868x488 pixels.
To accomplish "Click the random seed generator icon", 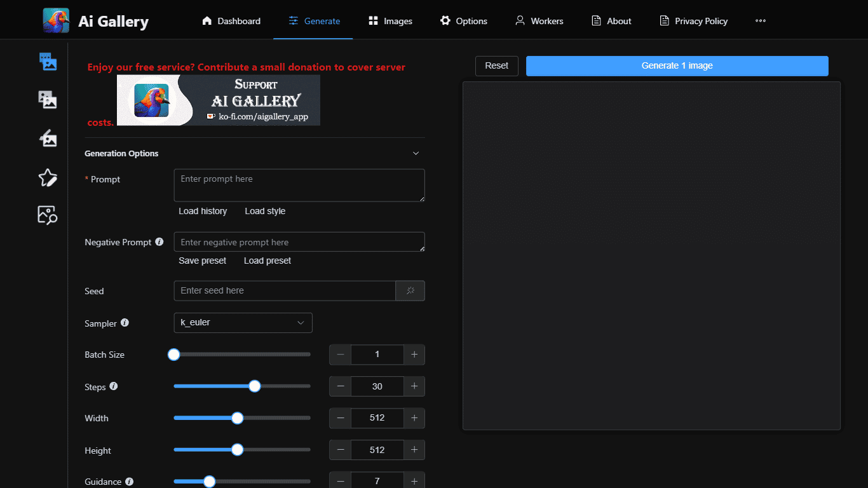I will 410,290.
